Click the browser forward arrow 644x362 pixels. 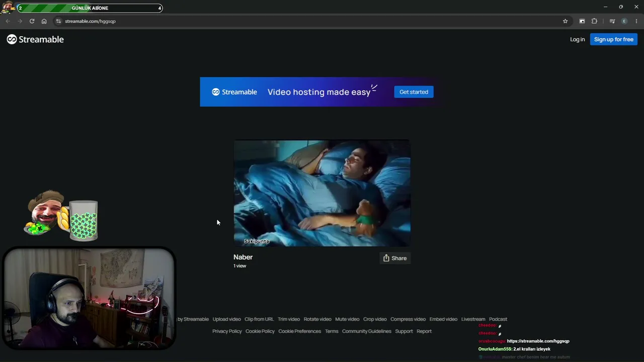pos(20,21)
